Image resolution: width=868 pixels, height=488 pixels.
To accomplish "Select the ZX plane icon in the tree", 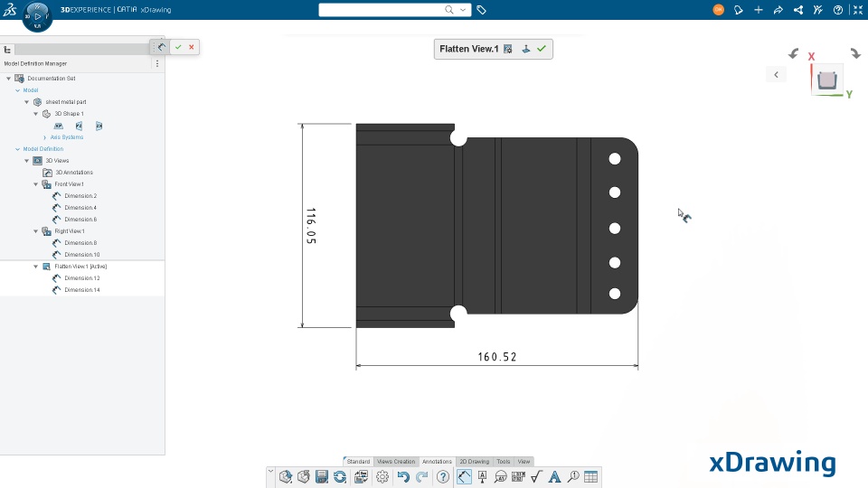I will coord(99,126).
